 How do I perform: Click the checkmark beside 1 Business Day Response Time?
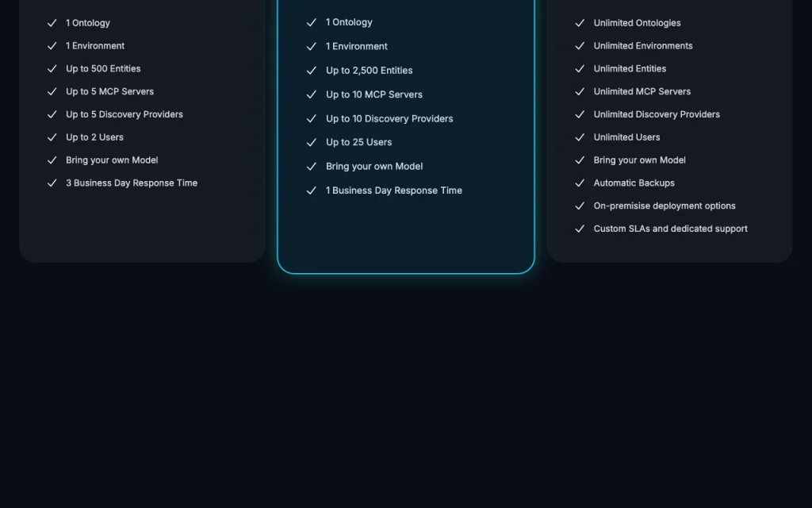point(311,190)
